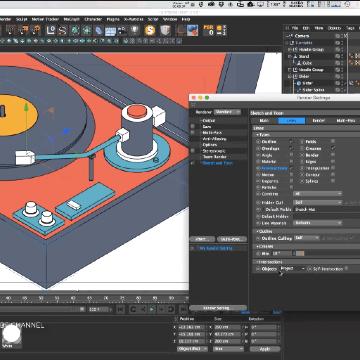Screen dimensions: 360x360
Task: Click the Render Setting button
Action: (x=218, y=308)
